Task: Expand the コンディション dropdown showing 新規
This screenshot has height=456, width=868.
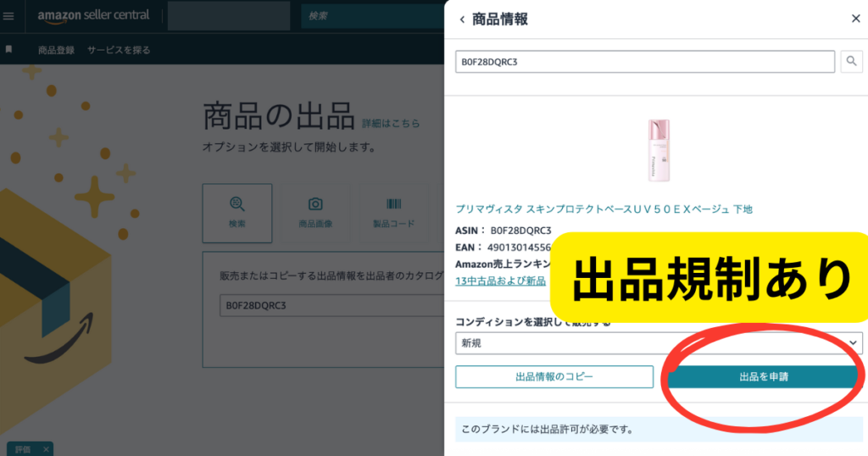Action: pos(659,343)
